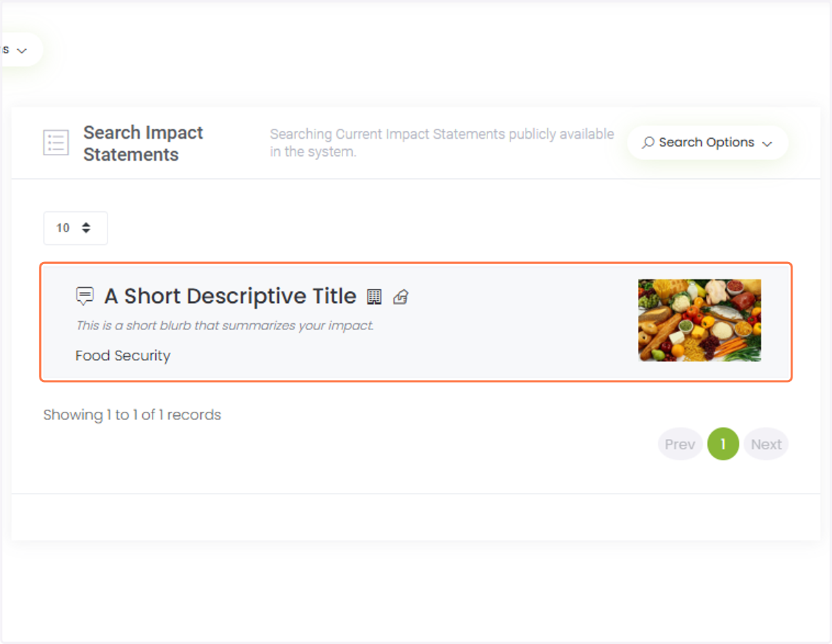Screen dimensions: 832x644
Task: Select page 1 in pagination
Action: 723,444
